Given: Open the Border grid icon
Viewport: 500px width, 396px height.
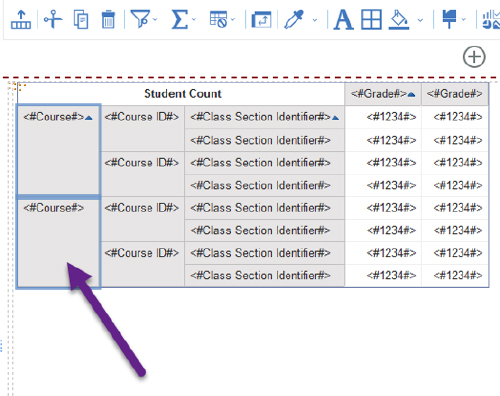Looking at the screenshot, I should pos(371,20).
